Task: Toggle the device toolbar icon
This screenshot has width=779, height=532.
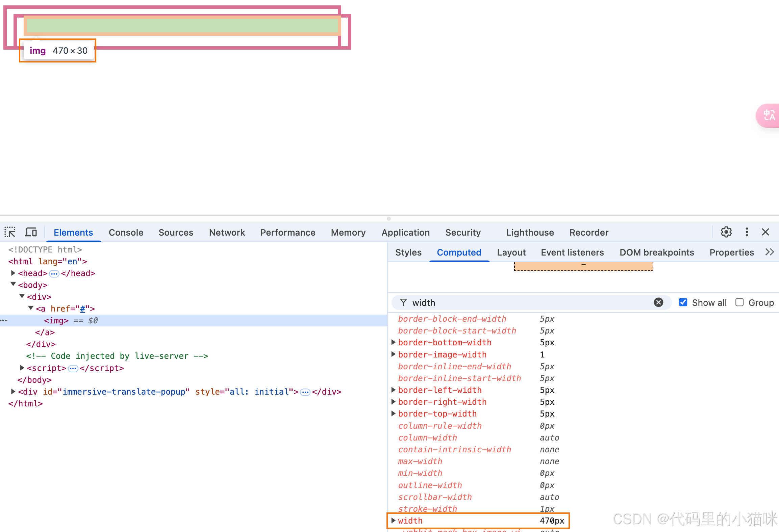Action: 31,232
